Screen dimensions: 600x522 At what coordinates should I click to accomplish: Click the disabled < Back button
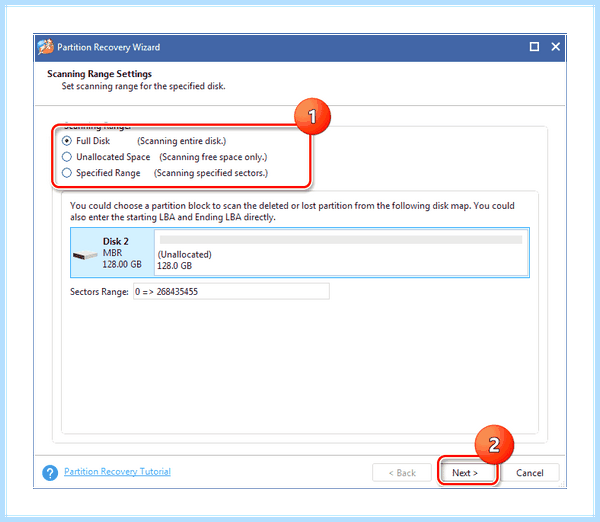tap(402, 473)
